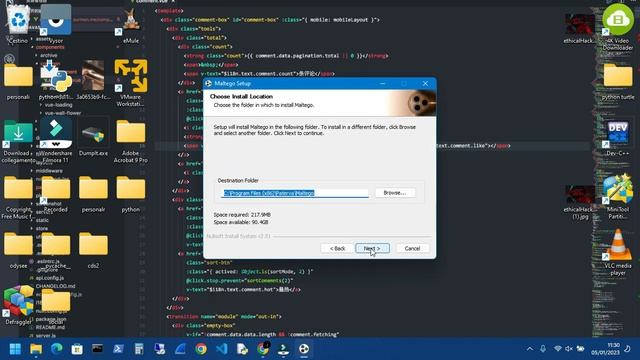This screenshot has width=640, height=360.
Task: Launch the Dev-C++ desktop shortcut
Action: pos(618,138)
